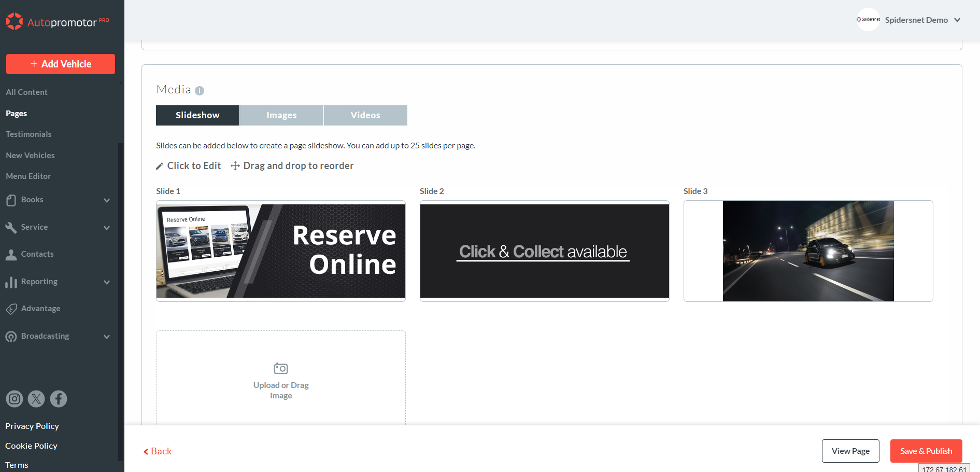This screenshot has height=472, width=980.
Task: Select the Reserve Online slide thumbnail
Action: tap(280, 251)
